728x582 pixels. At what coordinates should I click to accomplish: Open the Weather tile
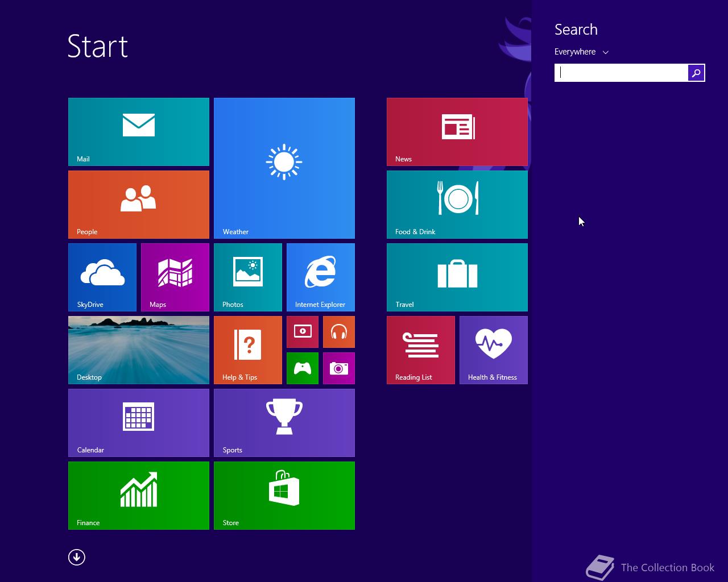pos(284,168)
